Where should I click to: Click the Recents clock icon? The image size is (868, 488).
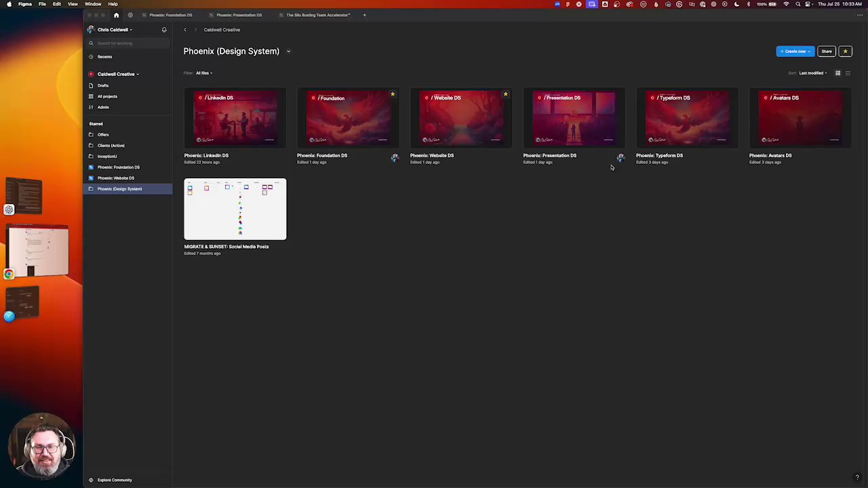[91, 57]
